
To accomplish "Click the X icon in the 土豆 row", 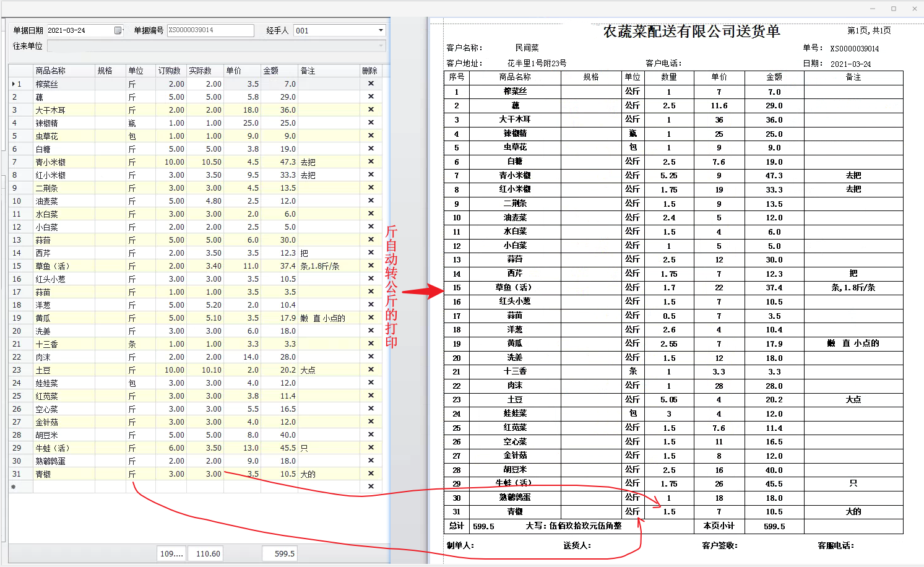I will 371,370.
